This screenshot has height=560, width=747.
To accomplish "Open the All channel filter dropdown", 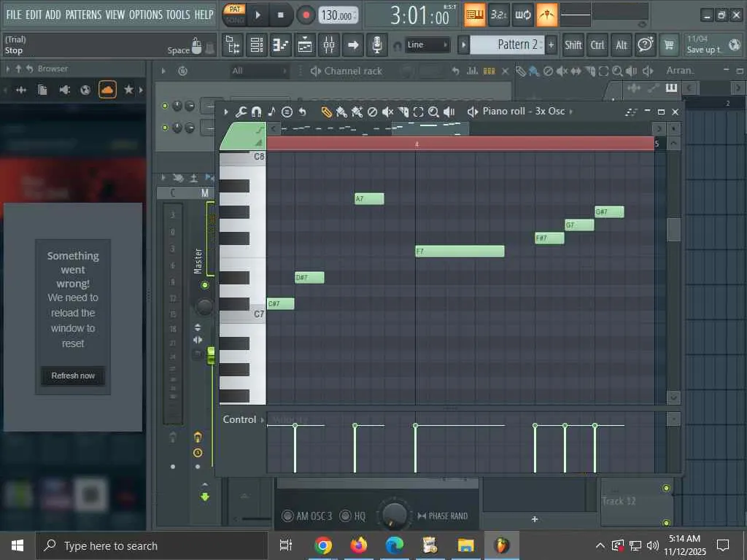I will tap(260, 71).
